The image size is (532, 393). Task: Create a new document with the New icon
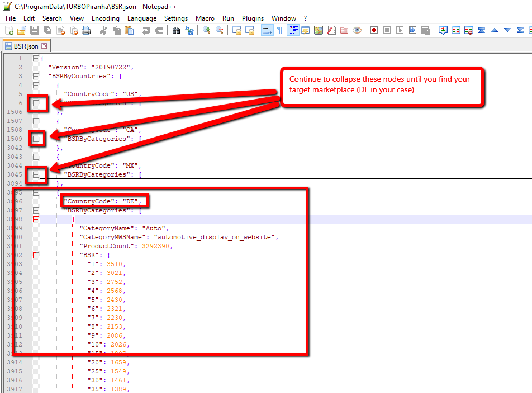point(9,30)
